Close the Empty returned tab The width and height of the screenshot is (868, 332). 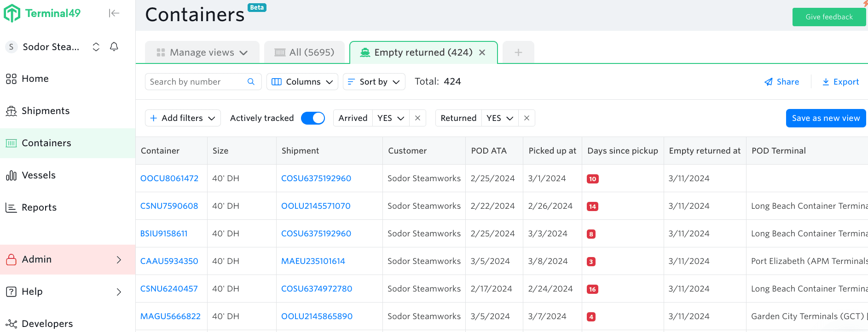tap(482, 52)
